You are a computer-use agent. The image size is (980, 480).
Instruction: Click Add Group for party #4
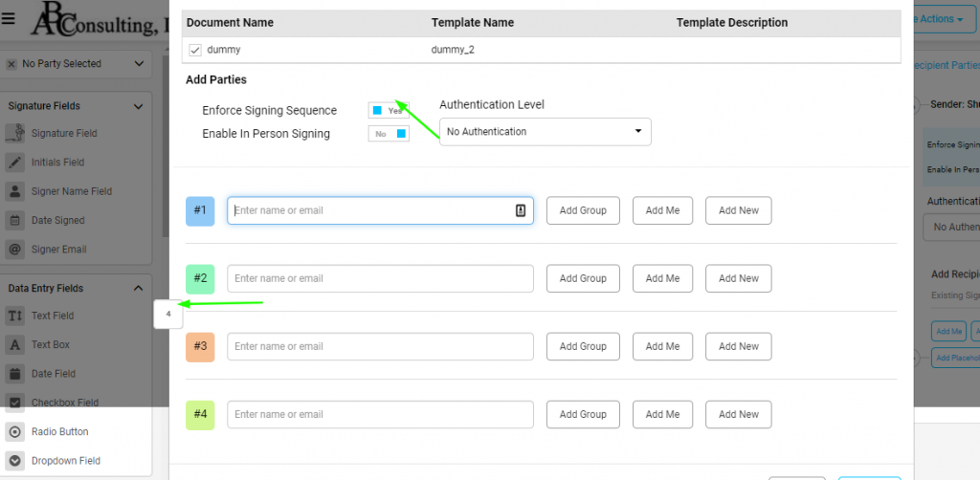[583, 414]
